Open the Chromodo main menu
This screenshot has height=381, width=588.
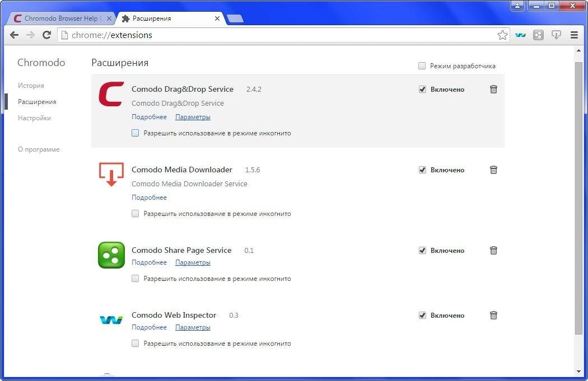(x=574, y=35)
